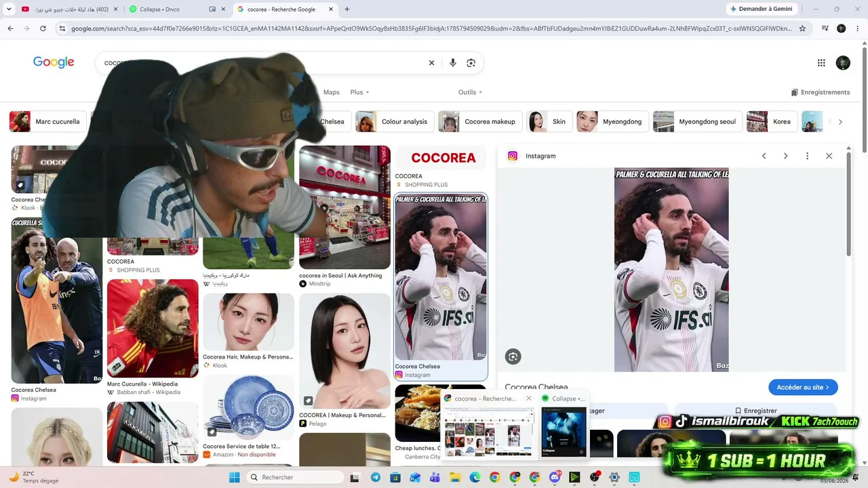Go to the Google homepage via the logo

(x=54, y=62)
